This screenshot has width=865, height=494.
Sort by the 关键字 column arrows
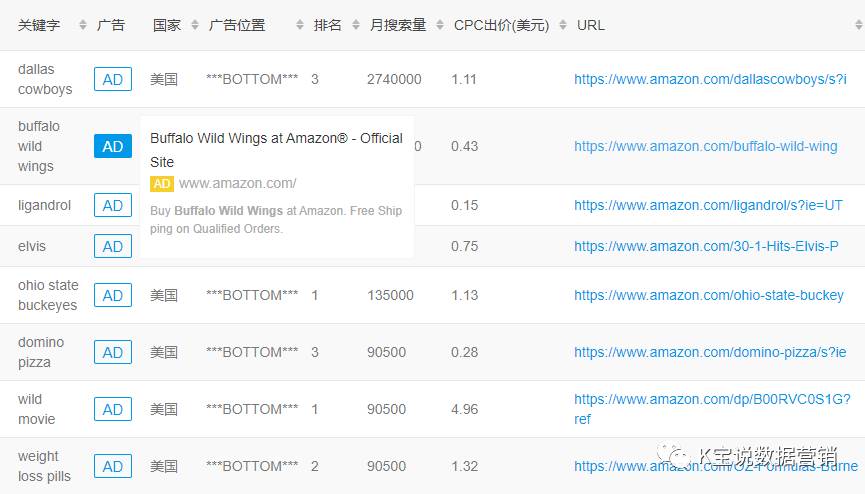83,25
